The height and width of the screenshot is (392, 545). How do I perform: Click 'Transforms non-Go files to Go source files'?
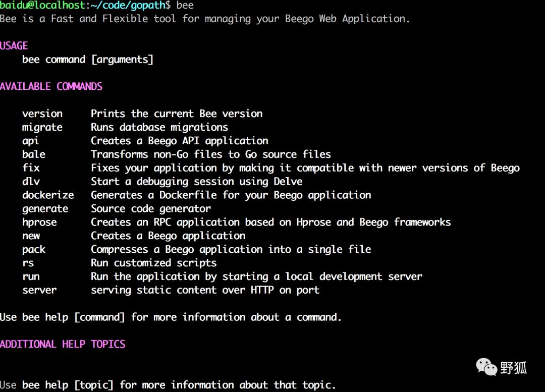click(x=210, y=154)
